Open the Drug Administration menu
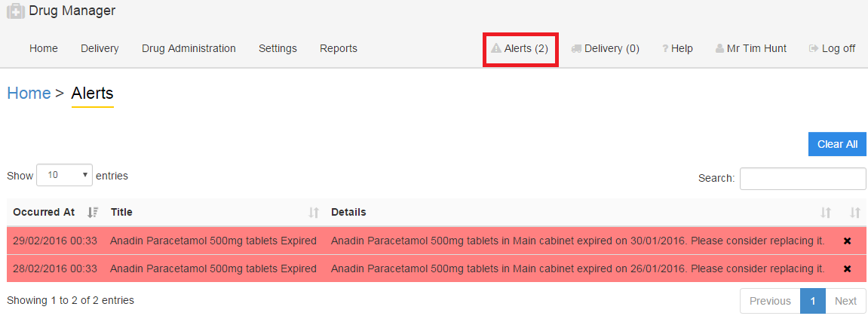The image size is (868, 319). click(189, 48)
